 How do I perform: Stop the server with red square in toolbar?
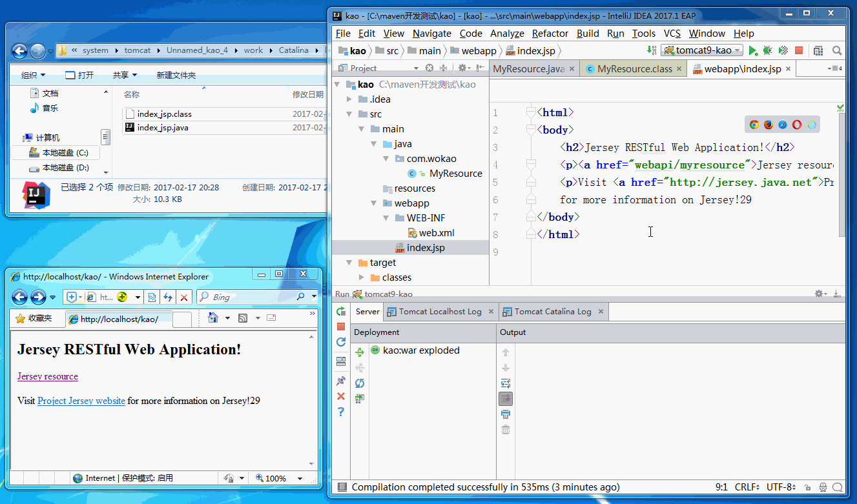tap(799, 50)
